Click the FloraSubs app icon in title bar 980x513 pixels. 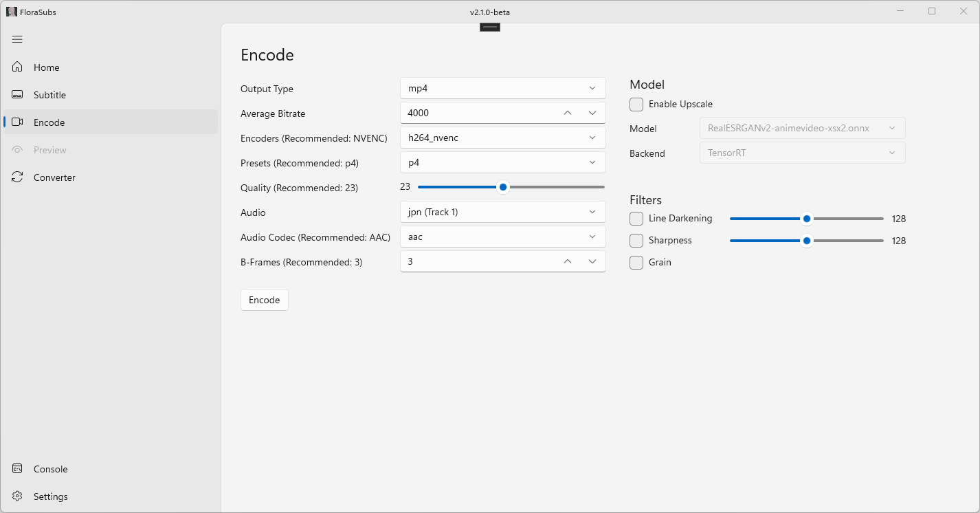pyautogui.click(x=11, y=12)
